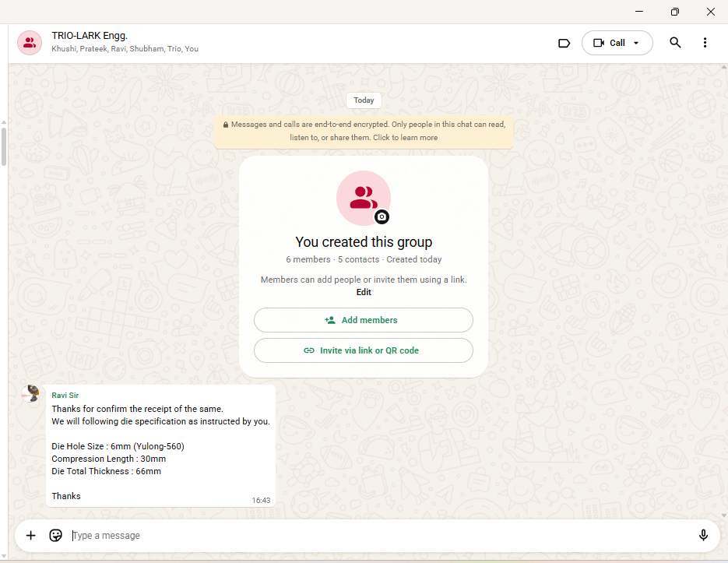Open TRIO-LARK Engg. group avatar in header

[30, 43]
